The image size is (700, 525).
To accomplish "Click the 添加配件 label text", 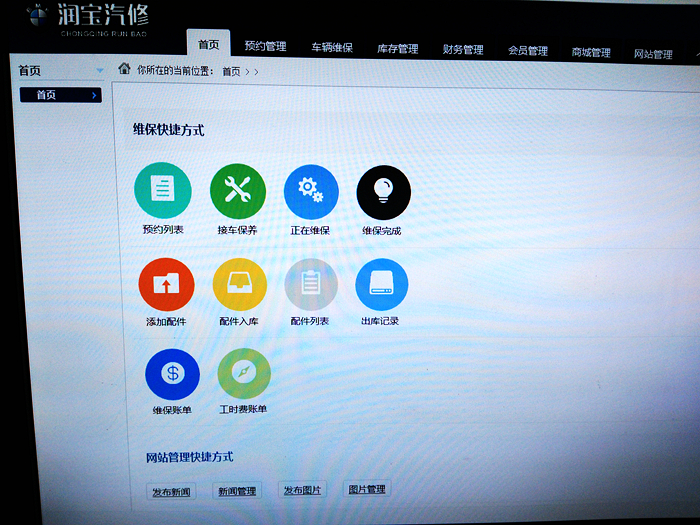I will (166, 321).
